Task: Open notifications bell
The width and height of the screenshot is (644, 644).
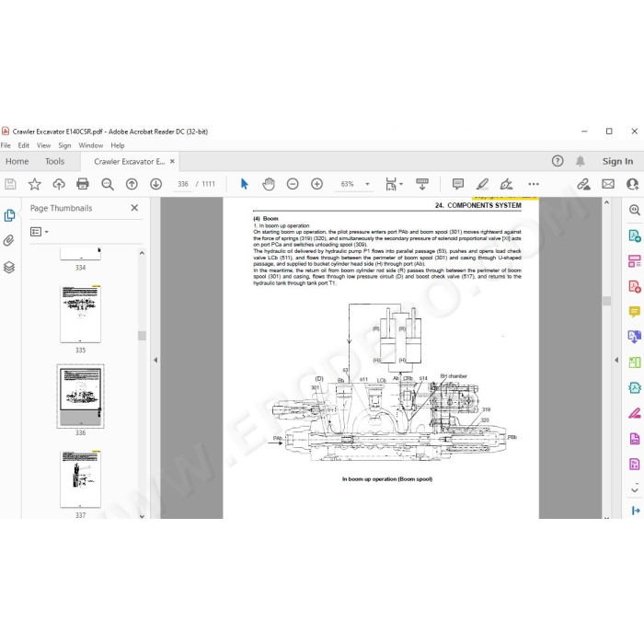Action: pyautogui.click(x=580, y=161)
